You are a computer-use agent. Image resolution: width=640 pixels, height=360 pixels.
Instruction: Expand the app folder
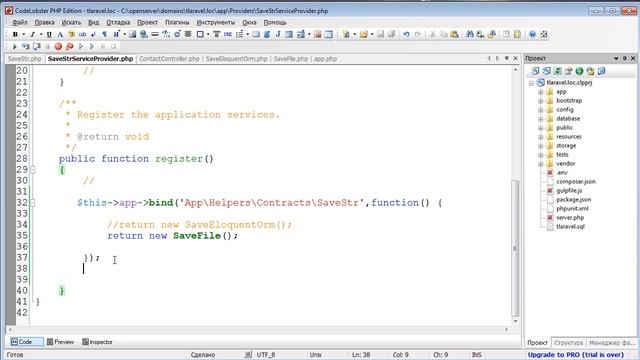[540, 92]
